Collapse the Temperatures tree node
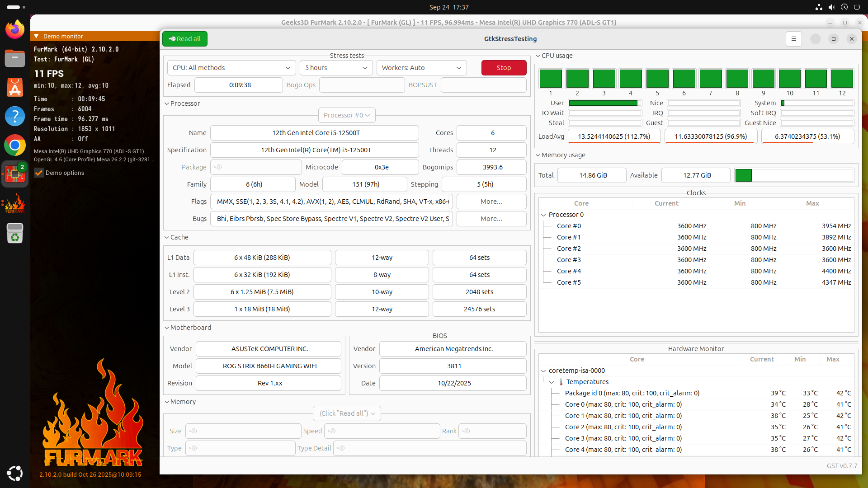 pos(552,382)
